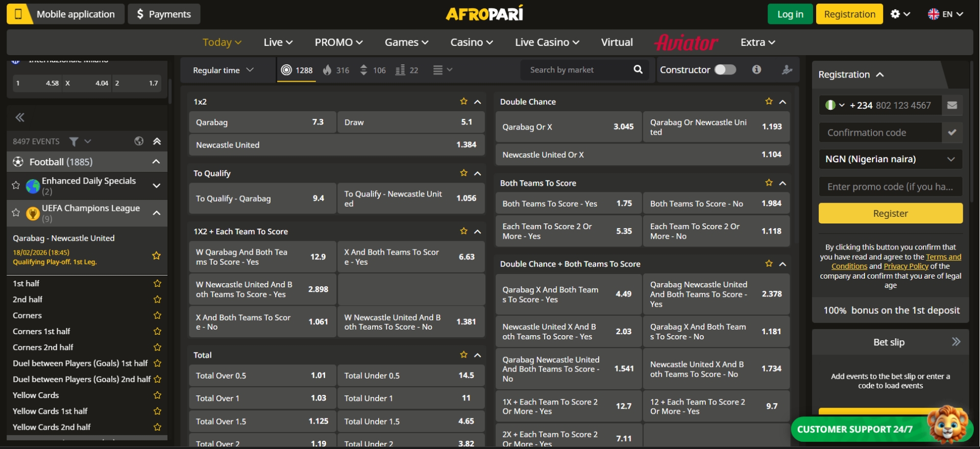
Task: Favorite the To Qualify market star
Action: 463,173
